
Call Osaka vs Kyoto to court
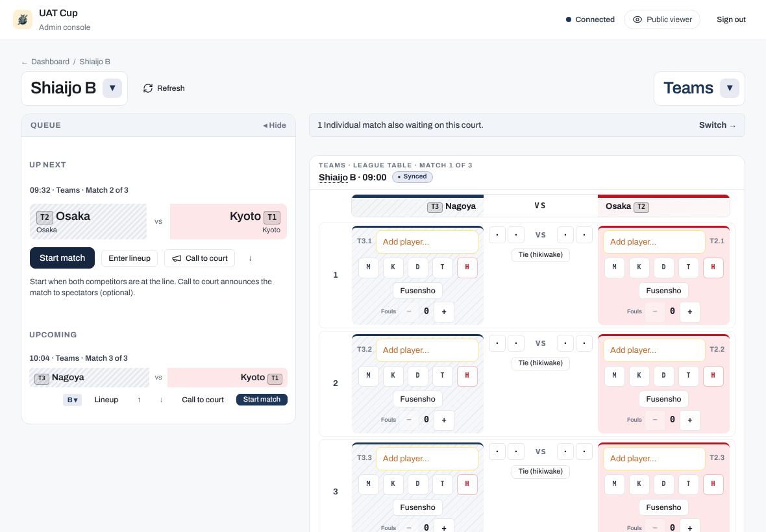pyautogui.click(x=199, y=258)
